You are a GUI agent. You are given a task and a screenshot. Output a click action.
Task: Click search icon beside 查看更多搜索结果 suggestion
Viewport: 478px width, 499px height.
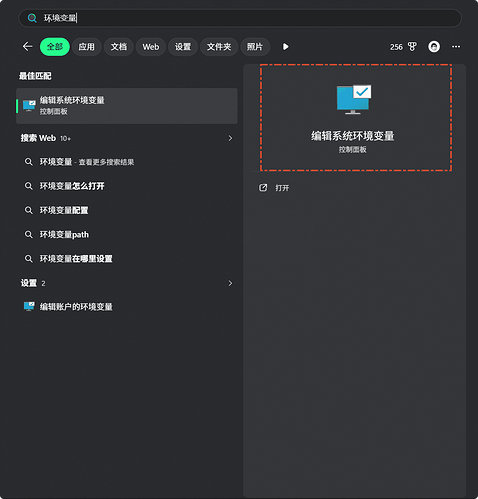click(29, 162)
